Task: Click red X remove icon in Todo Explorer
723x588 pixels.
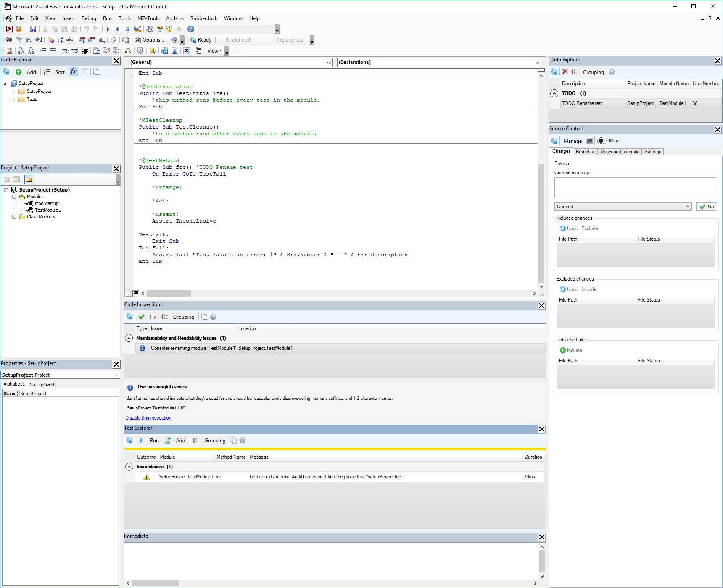Action: [565, 72]
